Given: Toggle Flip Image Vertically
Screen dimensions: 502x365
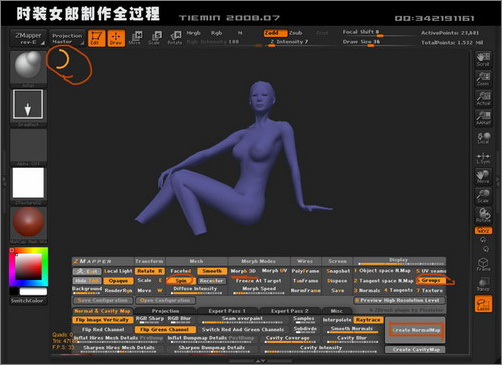Looking at the screenshot, I should click(102, 320).
